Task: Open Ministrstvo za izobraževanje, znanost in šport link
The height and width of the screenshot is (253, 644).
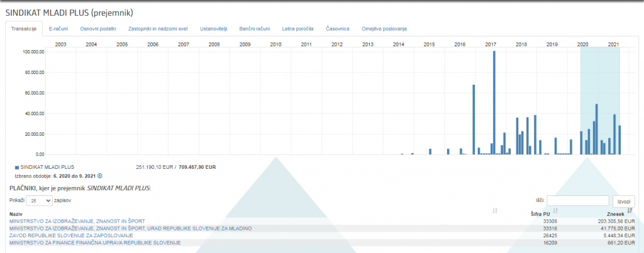Action: (77, 221)
